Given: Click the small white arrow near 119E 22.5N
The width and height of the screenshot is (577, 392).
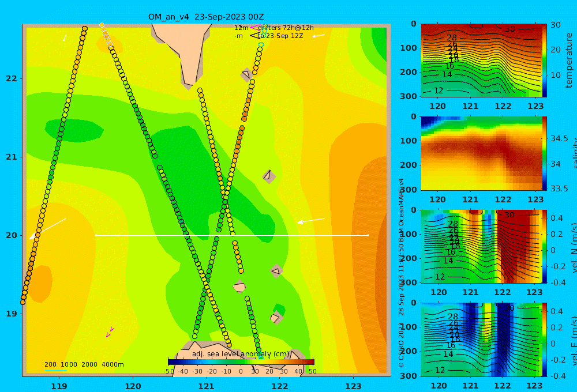Looking at the screenshot, I should point(65,38).
